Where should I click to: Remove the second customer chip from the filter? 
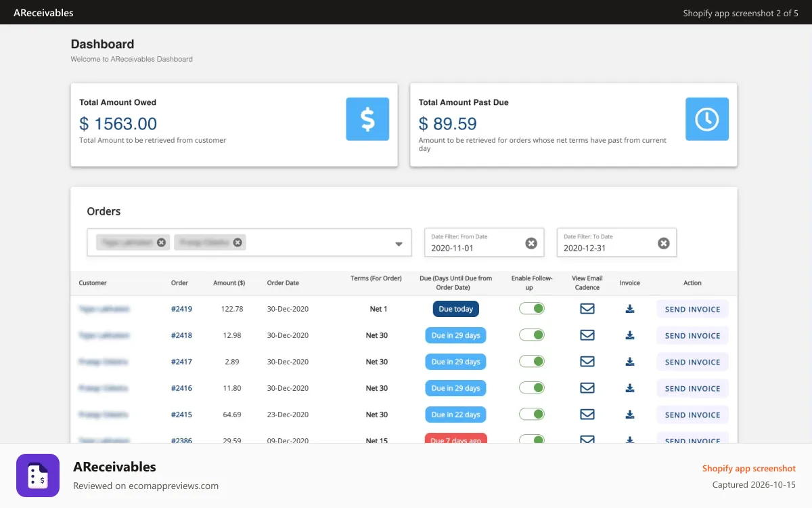tap(237, 242)
